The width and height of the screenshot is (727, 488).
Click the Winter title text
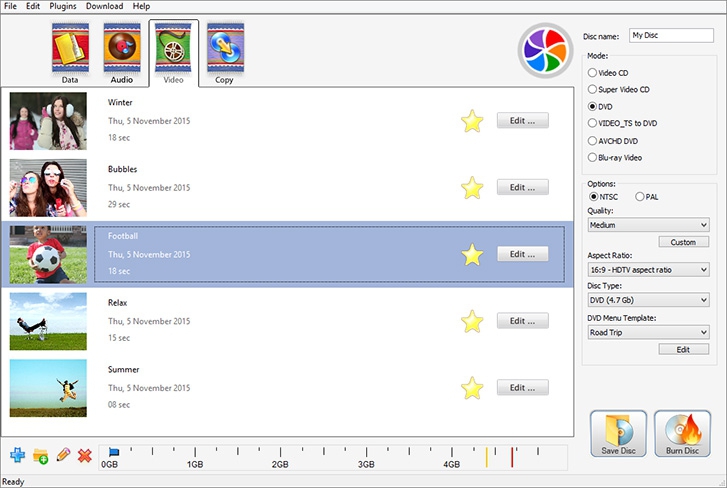[x=120, y=102]
